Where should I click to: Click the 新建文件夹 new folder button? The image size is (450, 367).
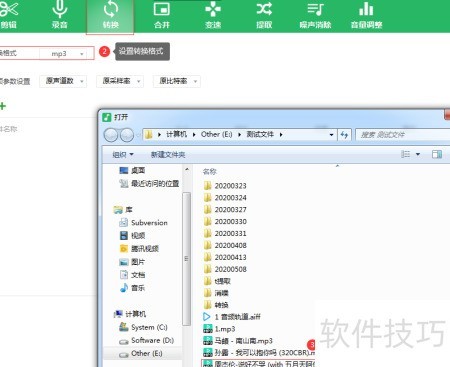(x=168, y=154)
